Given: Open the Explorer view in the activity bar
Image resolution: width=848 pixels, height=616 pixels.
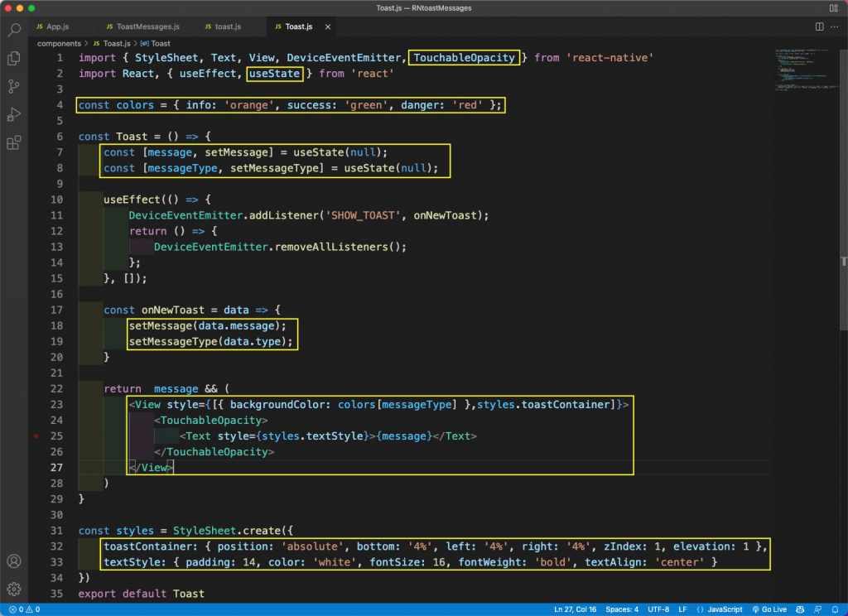Looking at the screenshot, I should tap(14, 59).
